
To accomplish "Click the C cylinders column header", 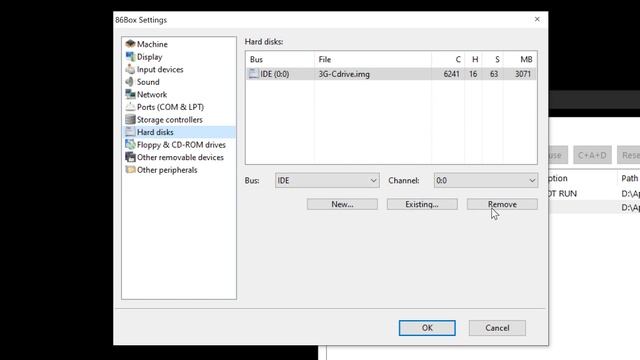I will point(448,60).
